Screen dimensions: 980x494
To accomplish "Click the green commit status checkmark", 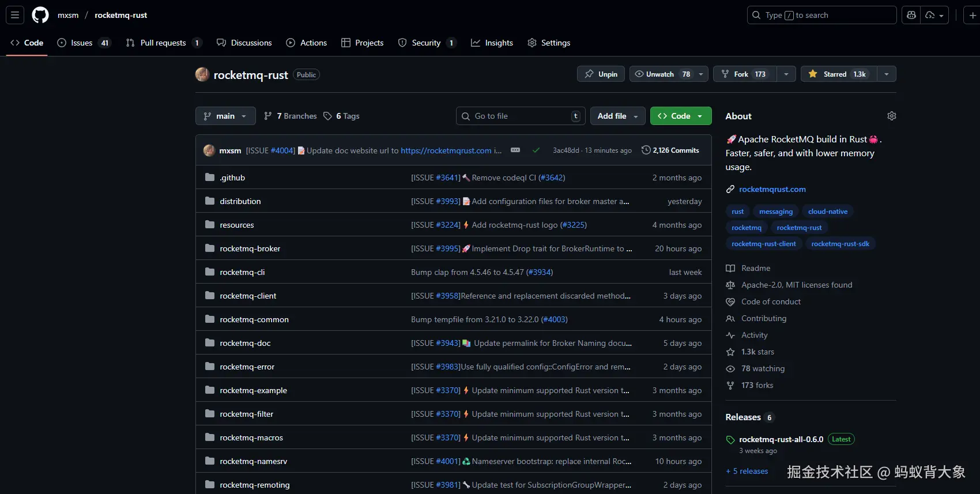I will coord(536,150).
